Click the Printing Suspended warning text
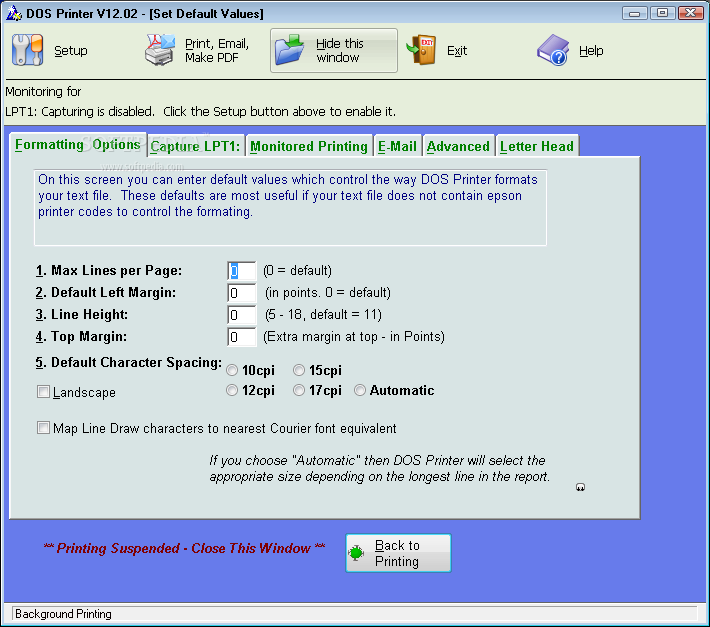The height and width of the screenshot is (627, 710). (184, 548)
